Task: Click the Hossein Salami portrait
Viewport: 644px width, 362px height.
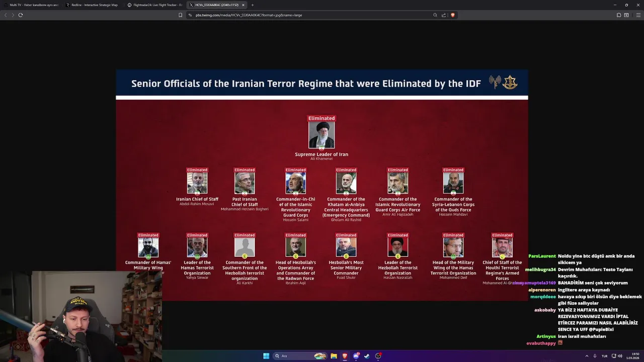Action: coord(296,183)
